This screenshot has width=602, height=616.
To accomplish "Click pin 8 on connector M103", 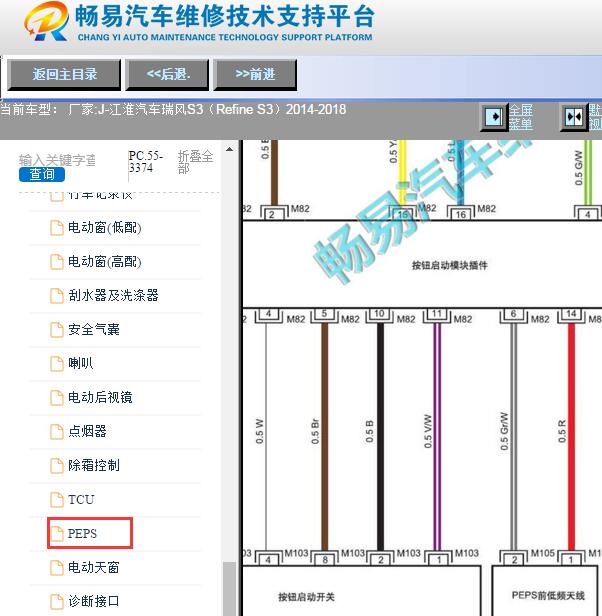I will click(325, 559).
